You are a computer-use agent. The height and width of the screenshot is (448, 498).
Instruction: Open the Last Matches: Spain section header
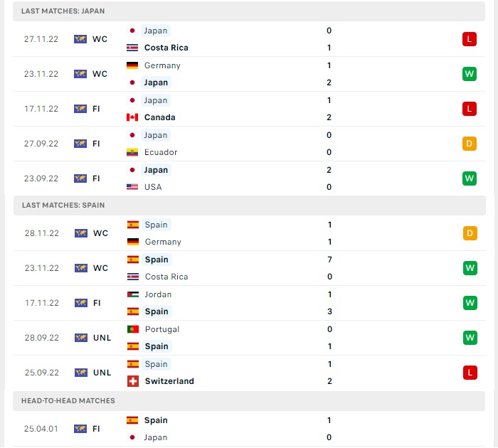[250, 206]
